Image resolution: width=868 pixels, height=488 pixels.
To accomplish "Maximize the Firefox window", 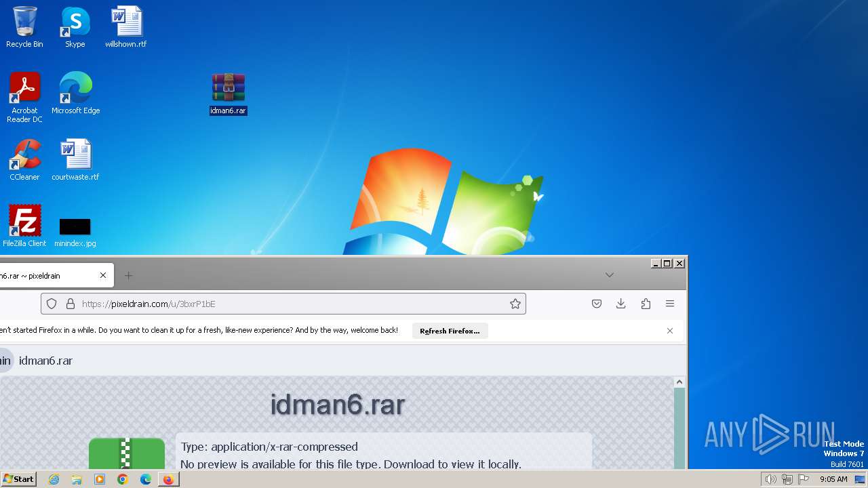I will [x=667, y=263].
